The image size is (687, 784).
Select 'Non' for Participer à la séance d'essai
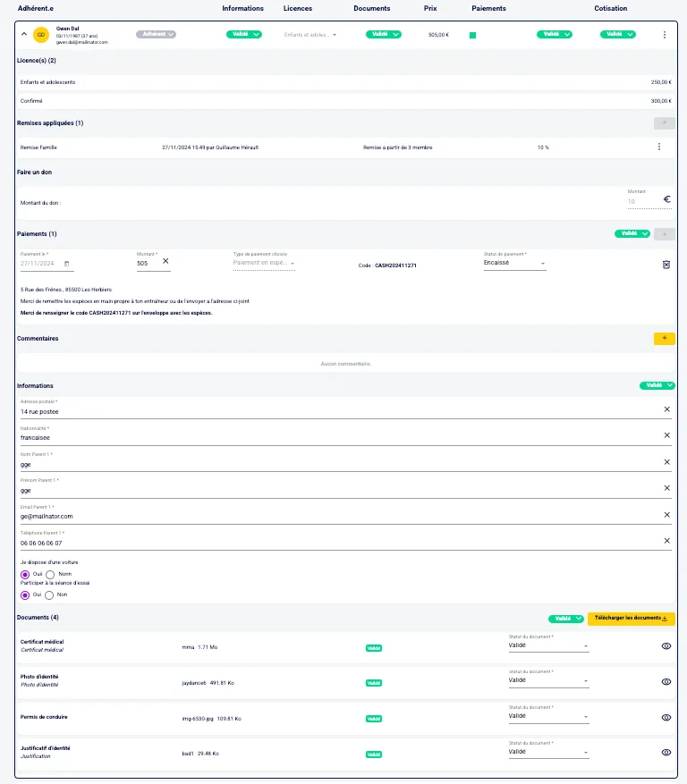point(50,594)
